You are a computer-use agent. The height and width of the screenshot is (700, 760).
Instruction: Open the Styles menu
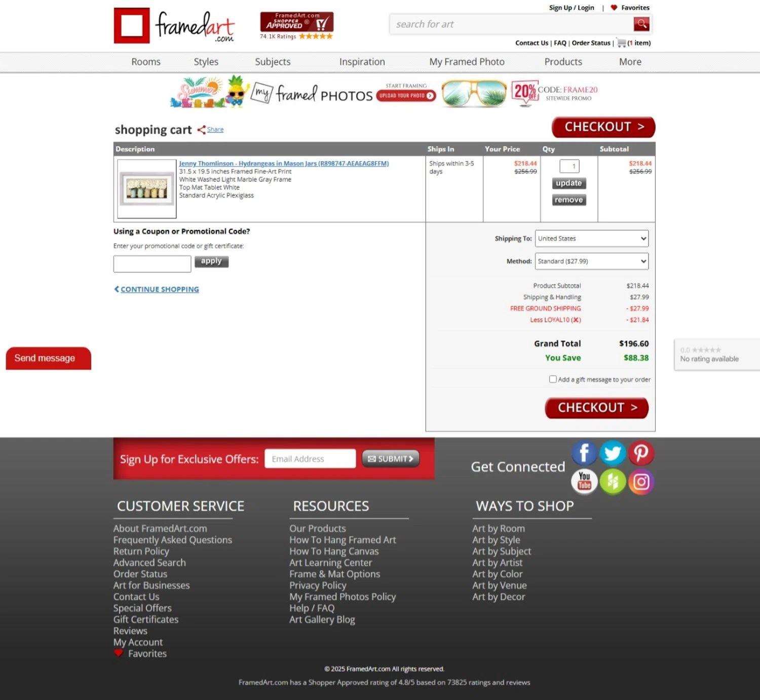click(x=206, y=62)
